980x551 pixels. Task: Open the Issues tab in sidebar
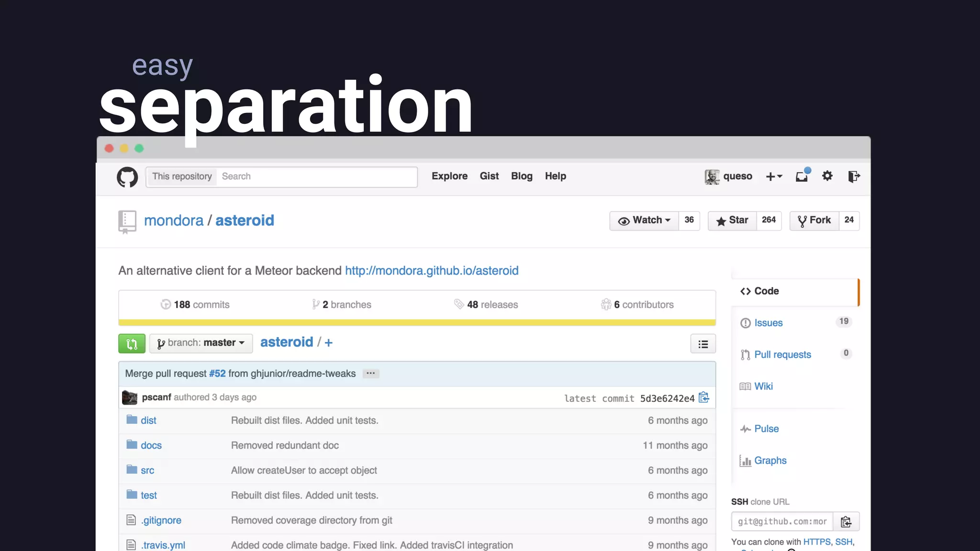(768, 323)
